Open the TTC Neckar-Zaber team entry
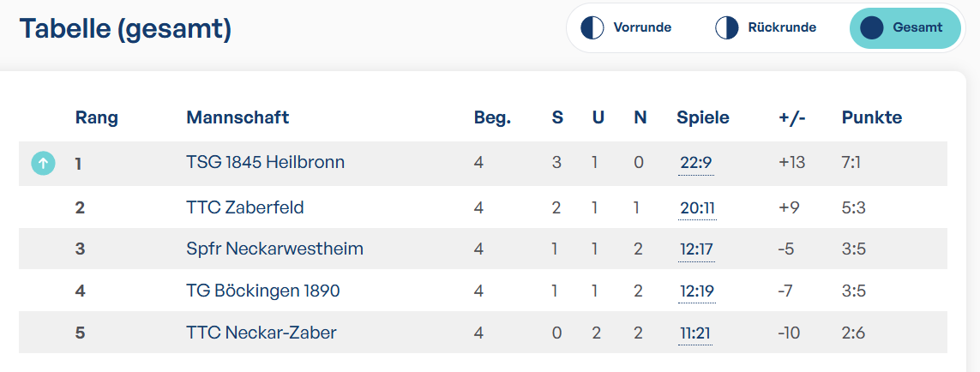This screenshot has width=980, height=372. point(262,333)
